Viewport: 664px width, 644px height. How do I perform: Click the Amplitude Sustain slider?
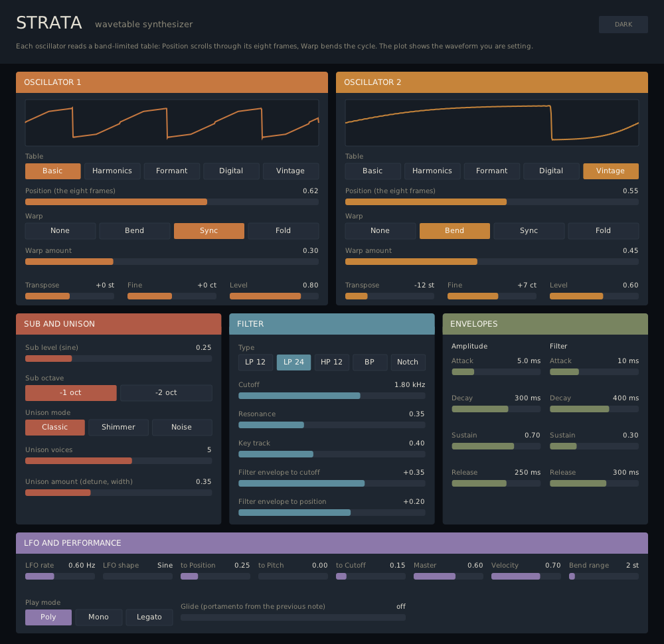pyautogui.click(x=496, y=446)
